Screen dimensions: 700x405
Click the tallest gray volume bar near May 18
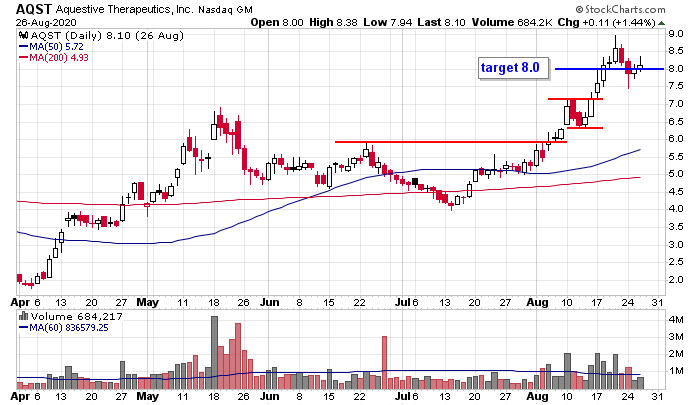(214, 353)
